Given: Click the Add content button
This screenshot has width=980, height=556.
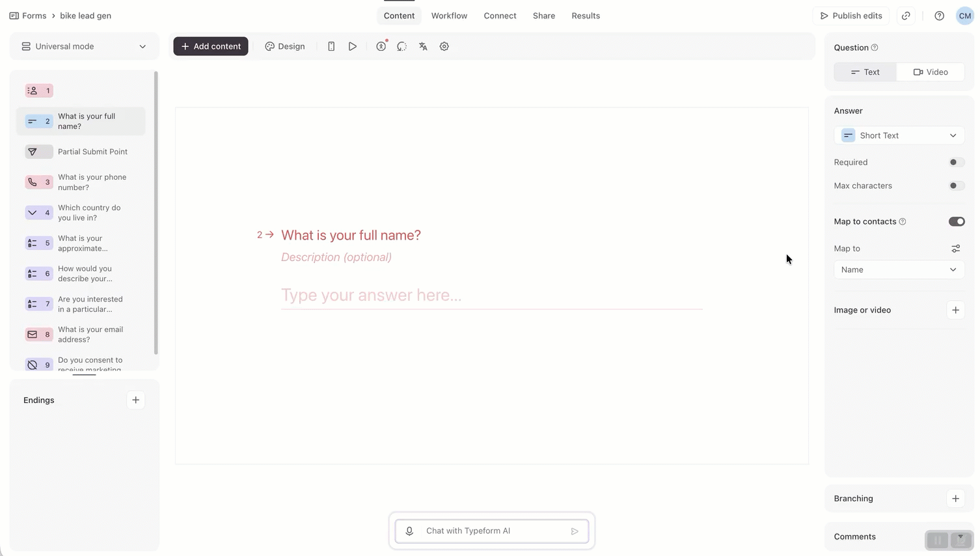Looking at the screenshot, I should pyautogui.click(x=211, y=46).
